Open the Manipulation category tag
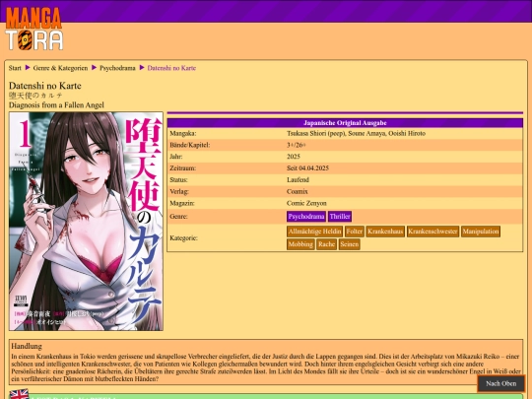Viewport: 532px width, 399px height. click(x=481, y=232)
